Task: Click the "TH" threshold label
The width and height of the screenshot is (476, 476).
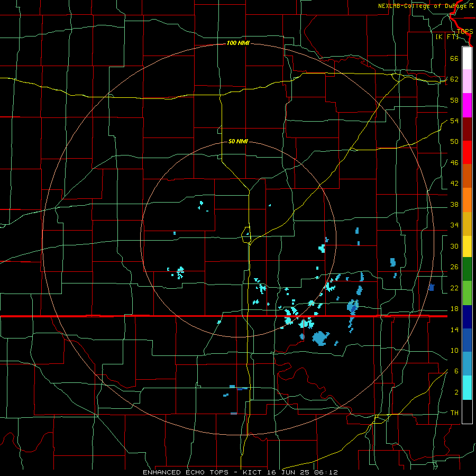Action: pos(454,413)
